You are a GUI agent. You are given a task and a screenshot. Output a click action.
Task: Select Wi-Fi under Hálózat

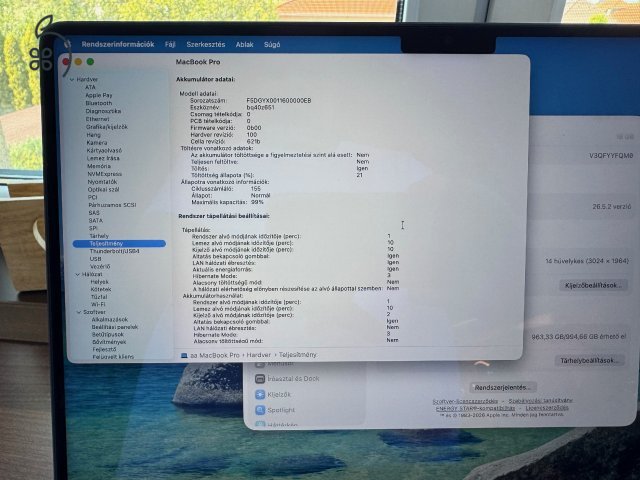(x=98, y=304)
